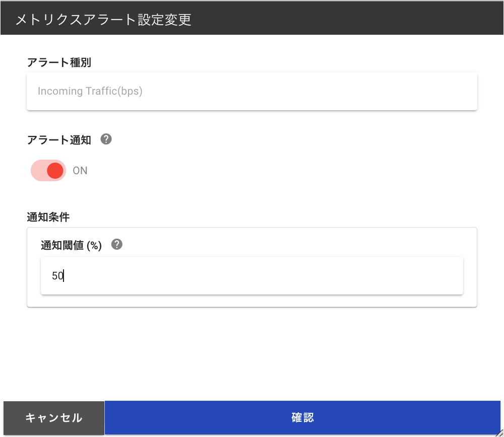This screenshot has height=437, width=504.
Task: Confirm changes with the blue 確認 button
Action: coord(302,417)
